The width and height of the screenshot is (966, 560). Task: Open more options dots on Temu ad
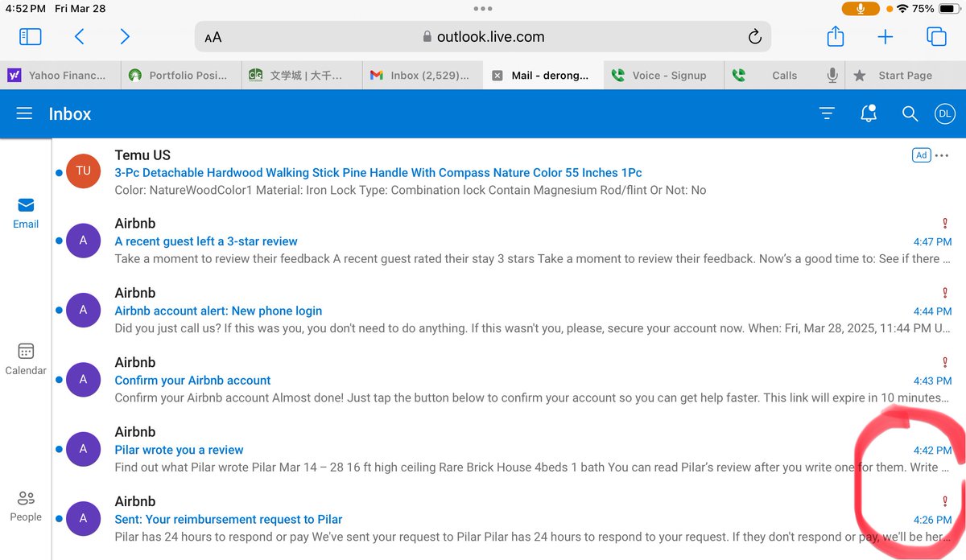tap(943, 155)
